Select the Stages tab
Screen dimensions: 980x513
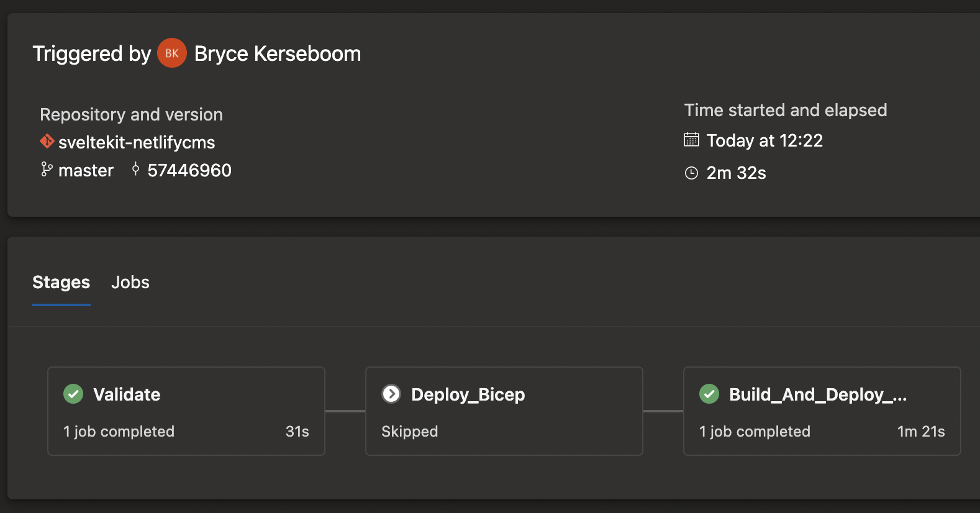click(x=61, y=283)
